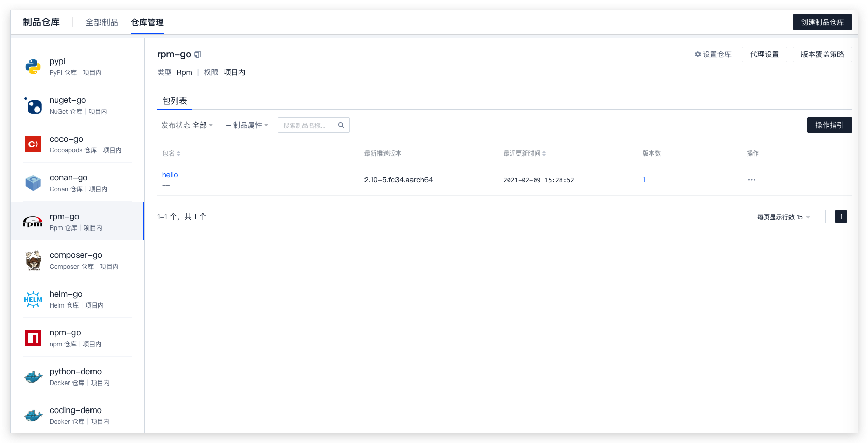Click the 最新推送版本 column header
The image size is (868, 443).
point(383,154)
